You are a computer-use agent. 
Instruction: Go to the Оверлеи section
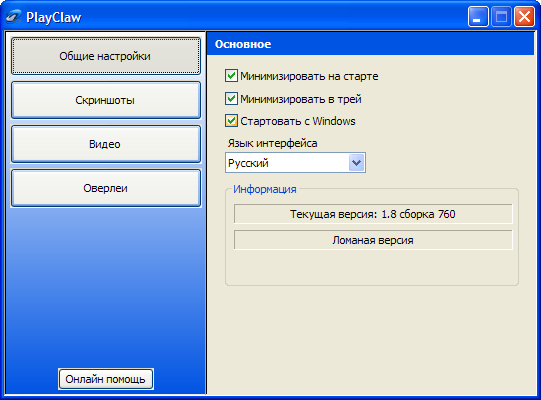(106, 188)
